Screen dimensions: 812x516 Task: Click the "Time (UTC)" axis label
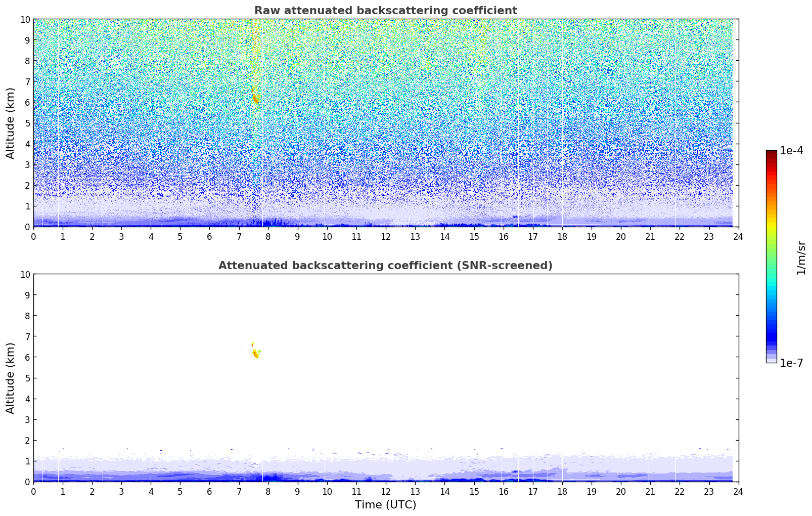(x=386, y=505)
